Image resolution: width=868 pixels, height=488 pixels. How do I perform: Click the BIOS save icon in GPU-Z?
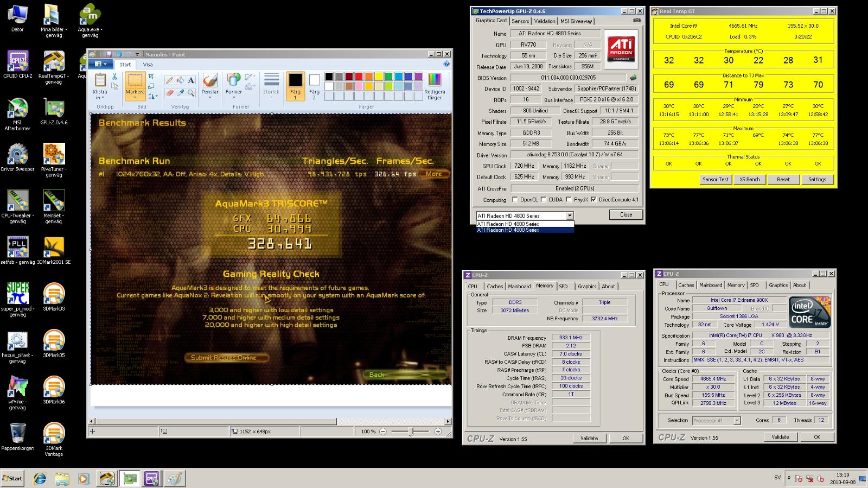(x=633, y=78)
